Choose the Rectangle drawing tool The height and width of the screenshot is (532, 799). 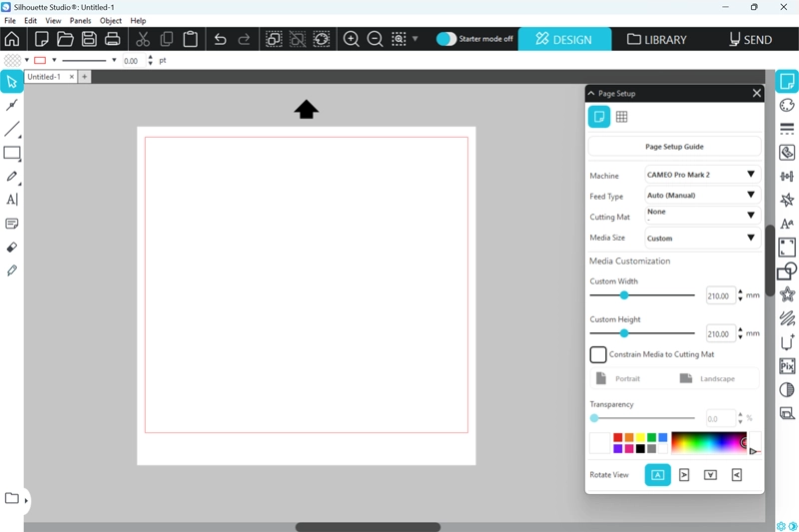tap(12, 154)
